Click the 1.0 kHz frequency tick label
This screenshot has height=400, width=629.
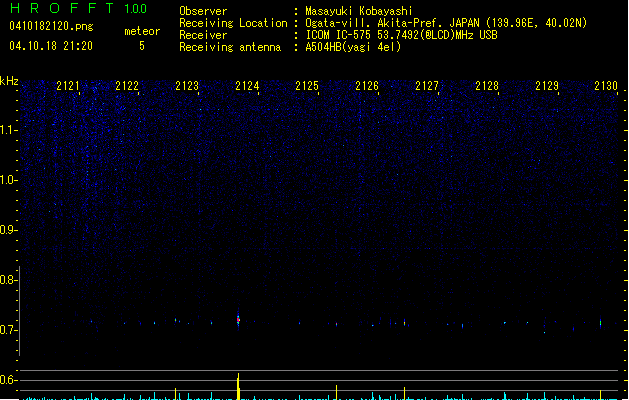click(x=8, y=180)
